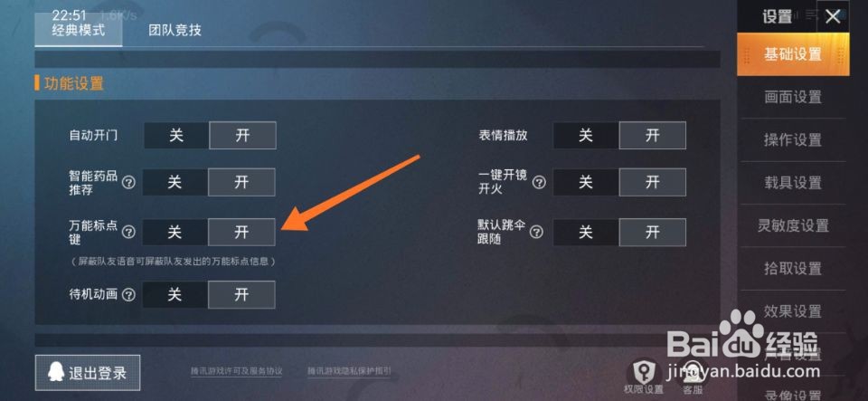The width and height of the screenshot is (868, 401).
Task: Open help icon for 一键开镜开火
Action: tap(539, 183)
